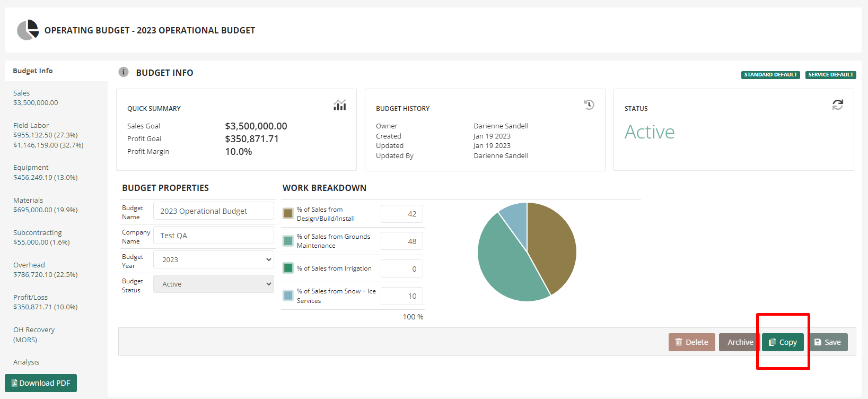This screenshot has width=868, height=399.
Task: Open Subcontracting sidebar section
Action: [41, 237]
